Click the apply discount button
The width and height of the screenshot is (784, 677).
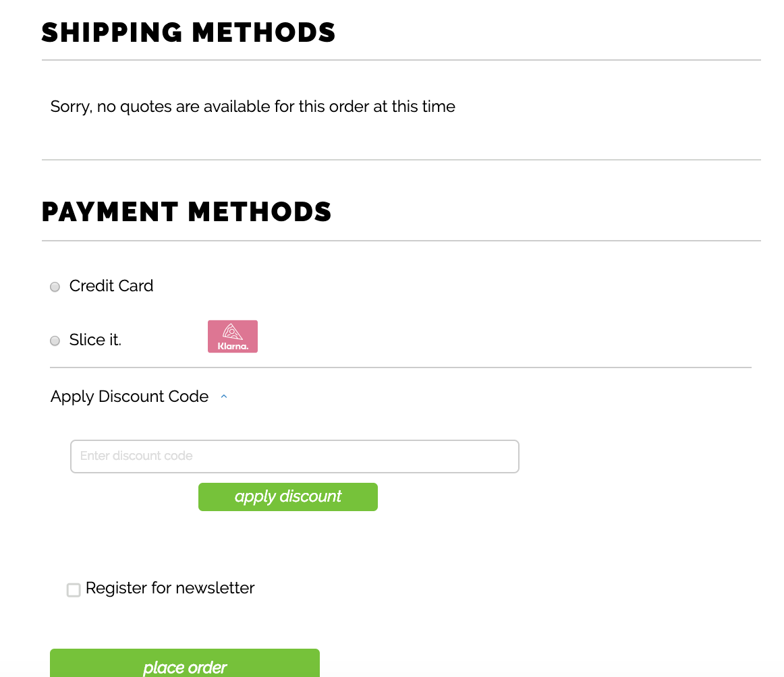pyautogui.click(x=287, y=496)
